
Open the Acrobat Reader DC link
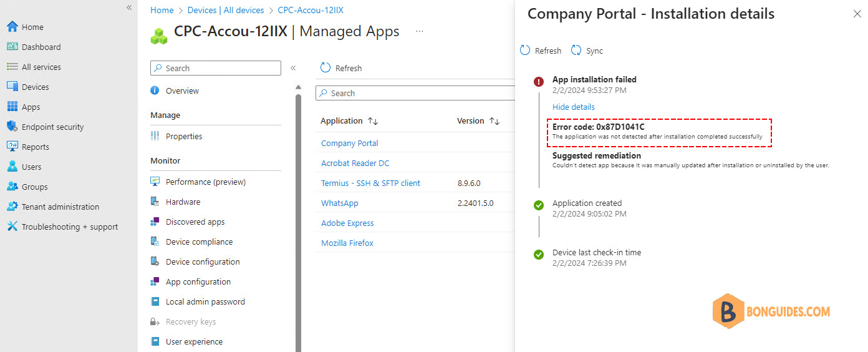[355, 163]
